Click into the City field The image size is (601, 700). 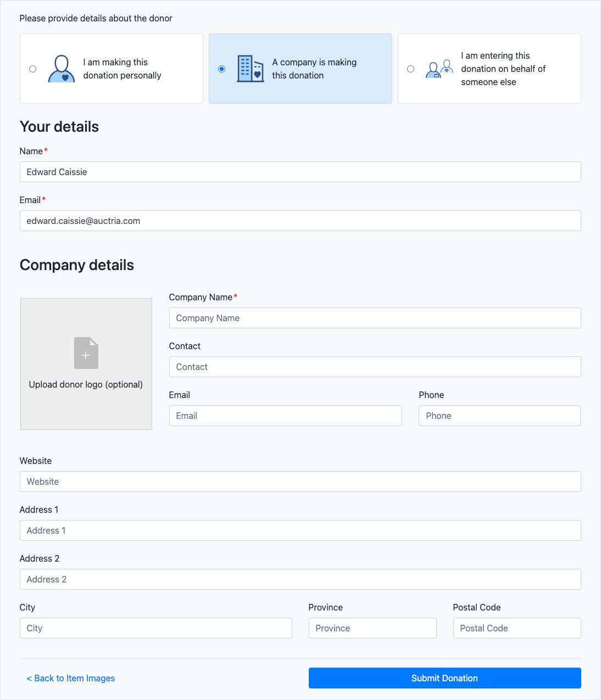coord(155,629)
